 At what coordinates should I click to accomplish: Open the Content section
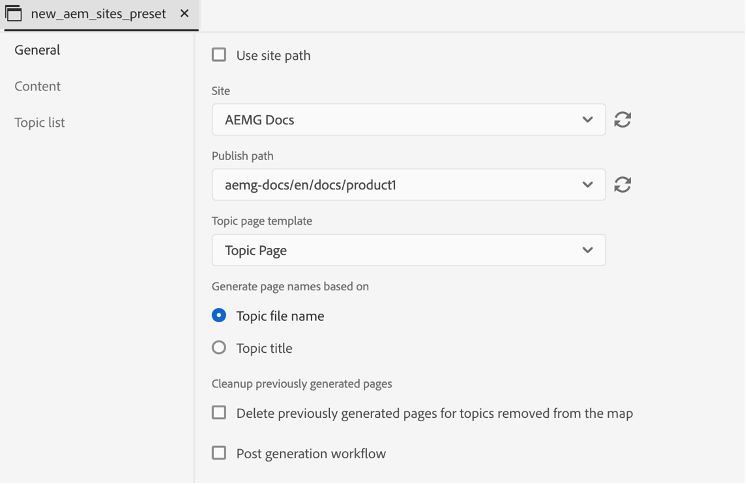click(x=37, y=86)
